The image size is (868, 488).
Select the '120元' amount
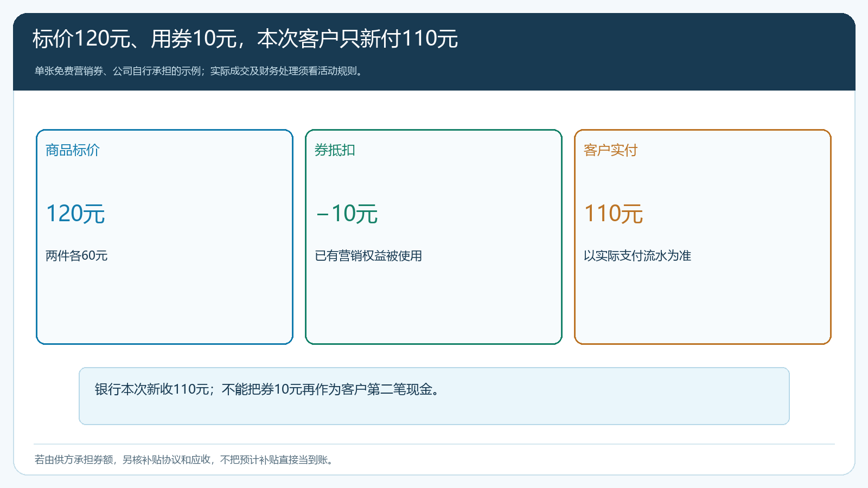[x=75, y=214]
